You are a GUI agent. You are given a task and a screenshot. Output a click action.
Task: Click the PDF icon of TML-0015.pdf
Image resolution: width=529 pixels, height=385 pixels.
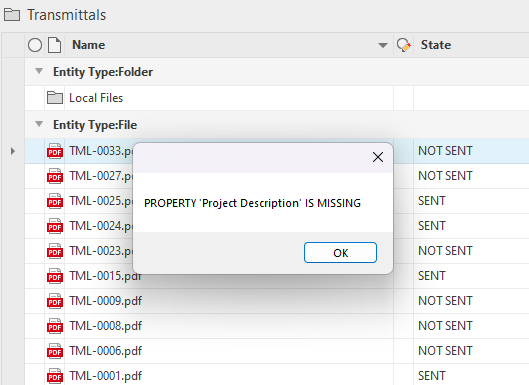[55, 276]
